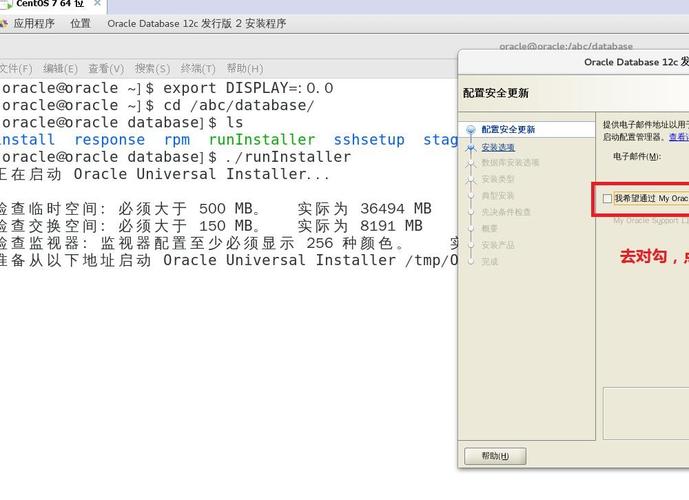Open the terminal 查看(V) menu
The height and width of the screenshot is (500, 689).
106,69
